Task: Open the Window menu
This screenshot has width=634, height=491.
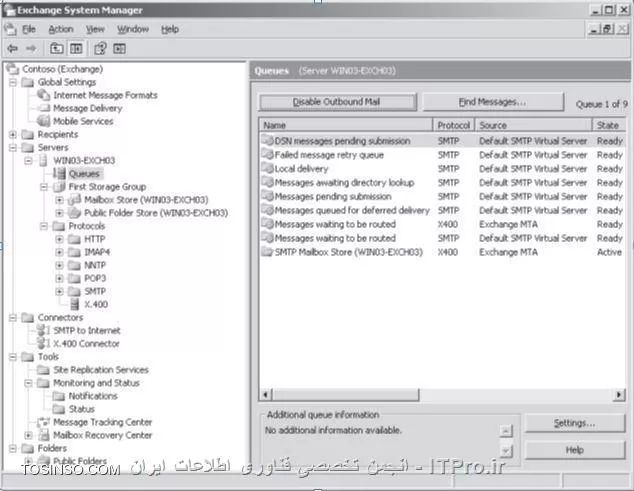Action: pyautogui.click(x=133, y=29)
